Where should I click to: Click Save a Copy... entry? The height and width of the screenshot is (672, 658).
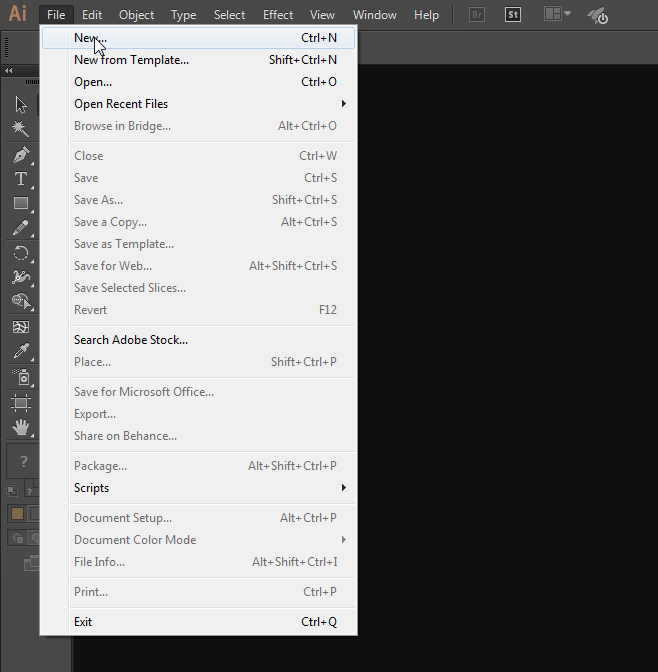(x=198, y=222)
